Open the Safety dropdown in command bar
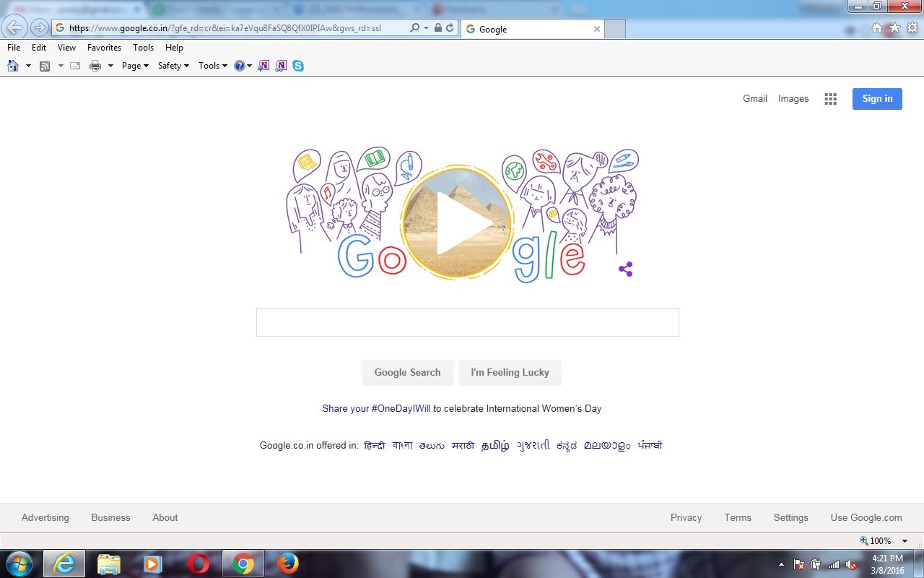 (173, 66)
